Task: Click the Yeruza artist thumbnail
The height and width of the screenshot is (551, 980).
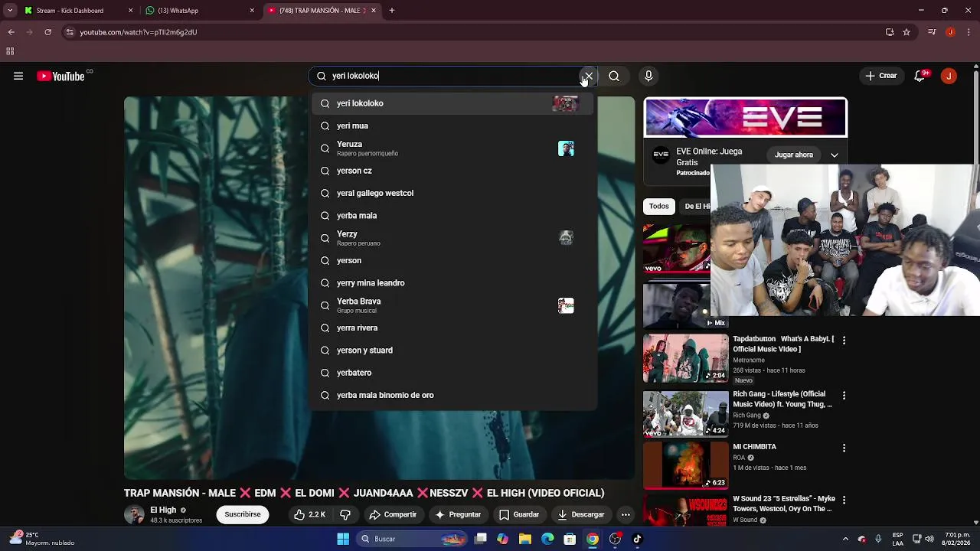Action: [566, 148]
